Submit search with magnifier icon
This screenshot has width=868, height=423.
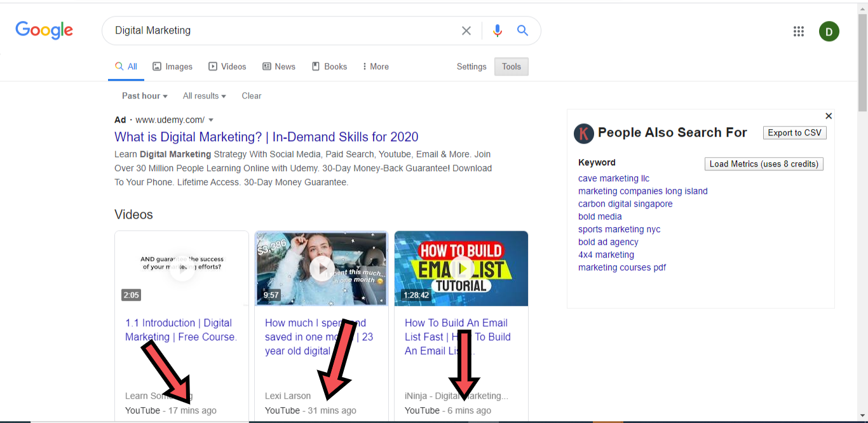pos(522,31)
